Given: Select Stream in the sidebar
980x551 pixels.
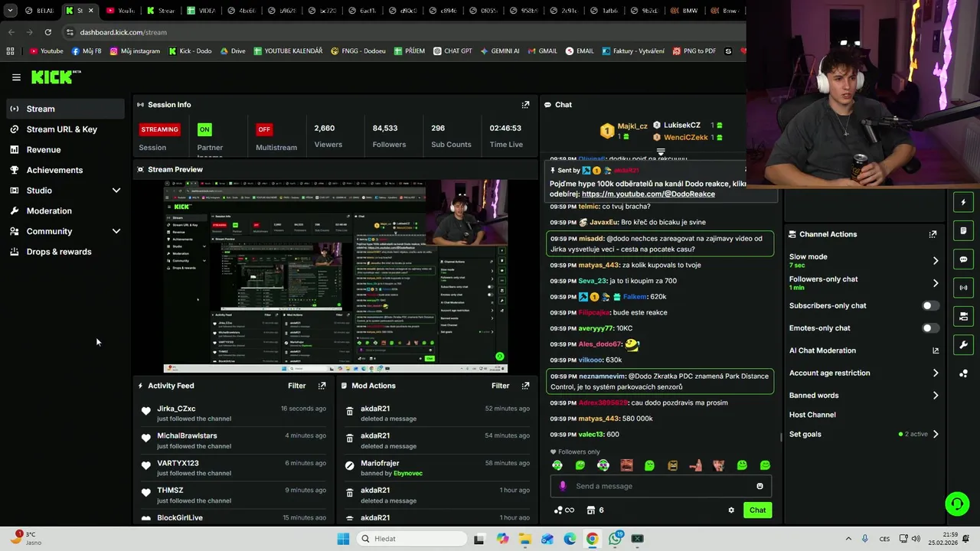Looking at the screenshot, I should tap(66, 109).
